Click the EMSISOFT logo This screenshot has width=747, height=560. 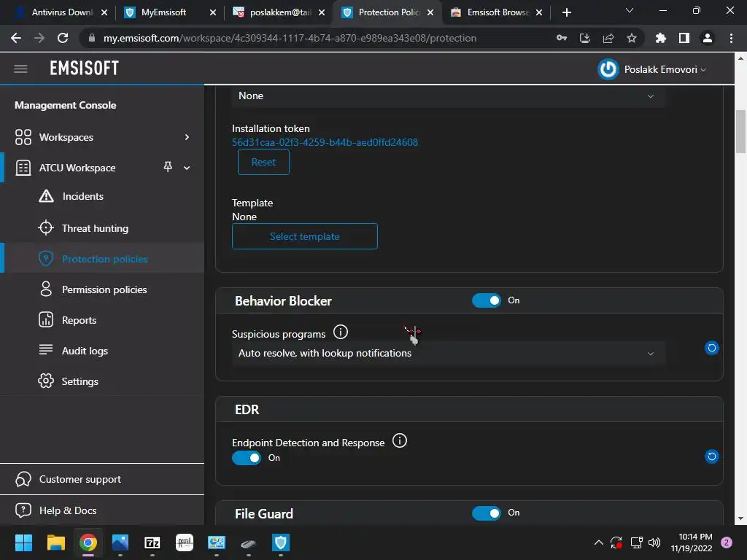[x=85, y=69]
